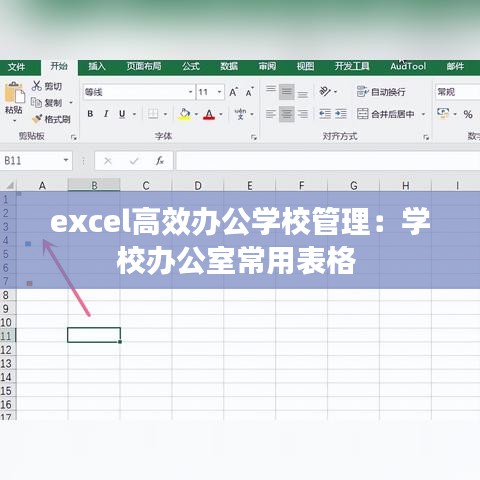Increase font size with large A
480x480 pixels.
pos(234,92)
